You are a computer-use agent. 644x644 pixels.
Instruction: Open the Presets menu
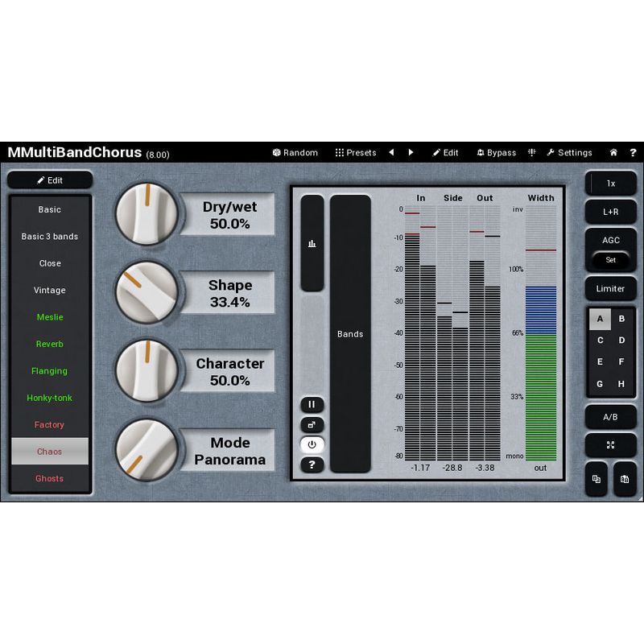pos(356,153)
